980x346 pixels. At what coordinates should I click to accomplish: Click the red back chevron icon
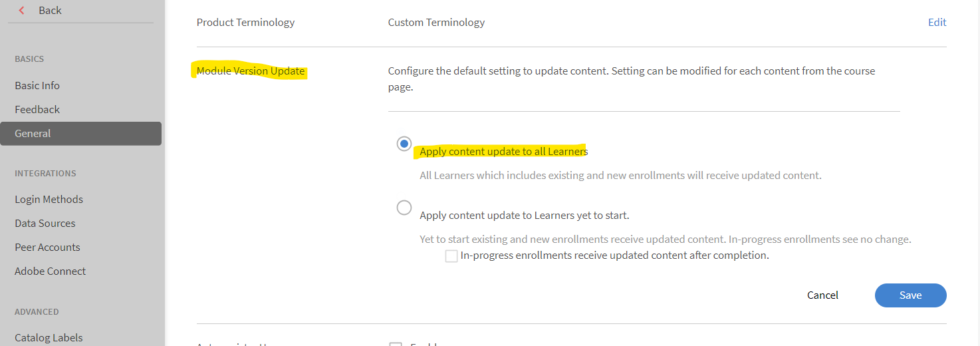click(22, 11)
